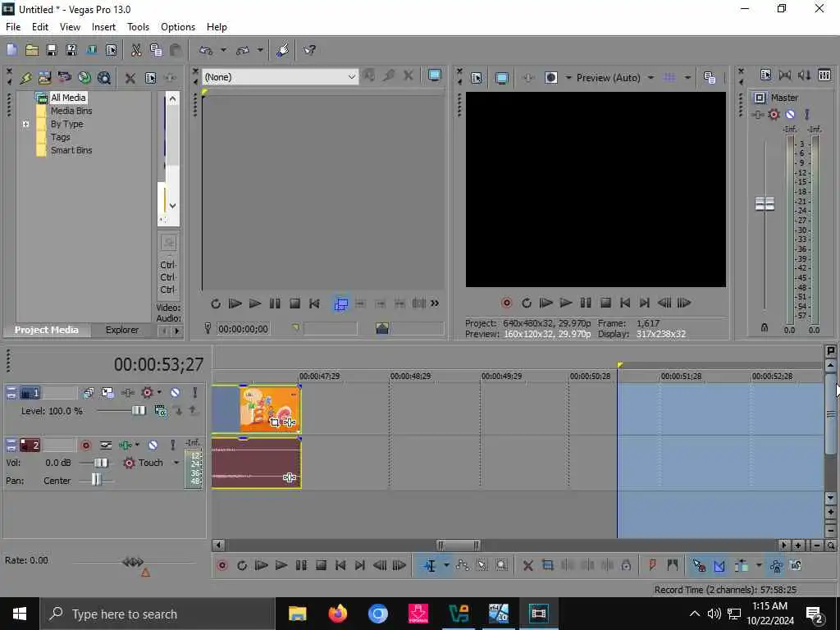Remove selected media with the X icon

click(x=130, y=78)
